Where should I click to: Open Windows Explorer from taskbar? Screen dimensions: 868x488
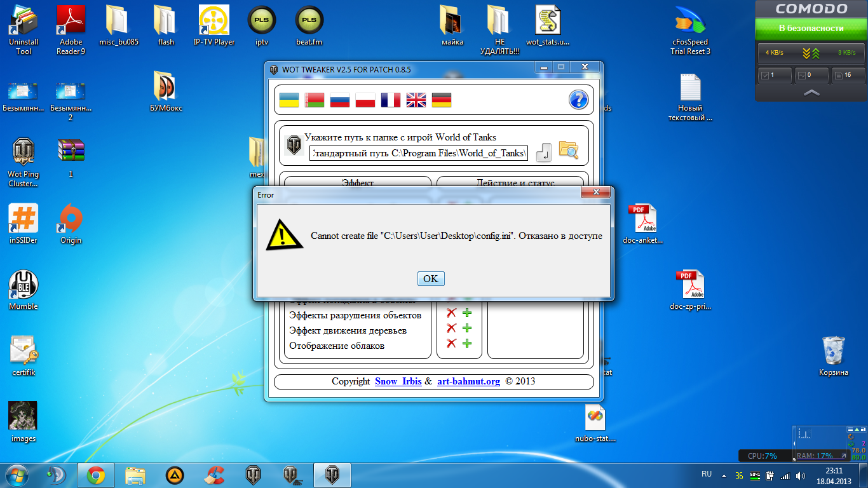click(135, 475)
